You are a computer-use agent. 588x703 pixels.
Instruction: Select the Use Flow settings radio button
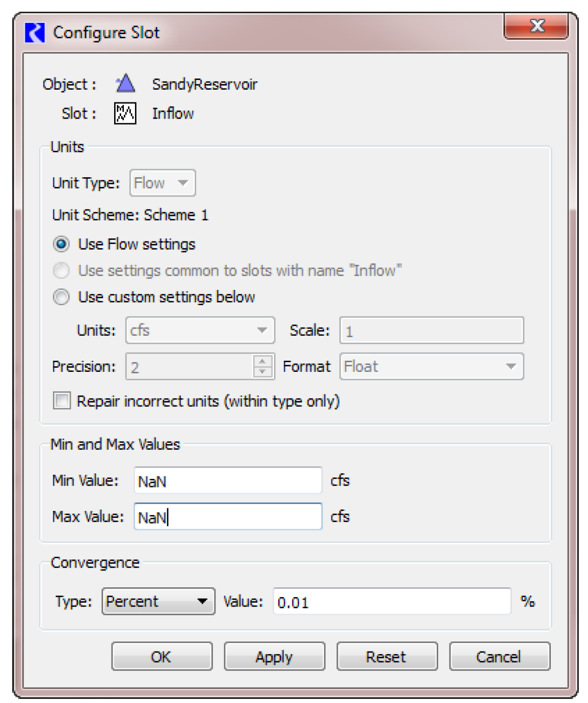[x=62, y=245]
